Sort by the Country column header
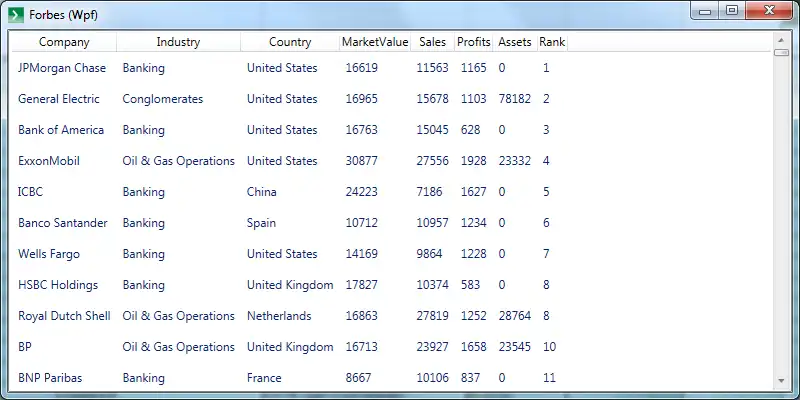This screenshot has width=800, height=400. [290, 42]
